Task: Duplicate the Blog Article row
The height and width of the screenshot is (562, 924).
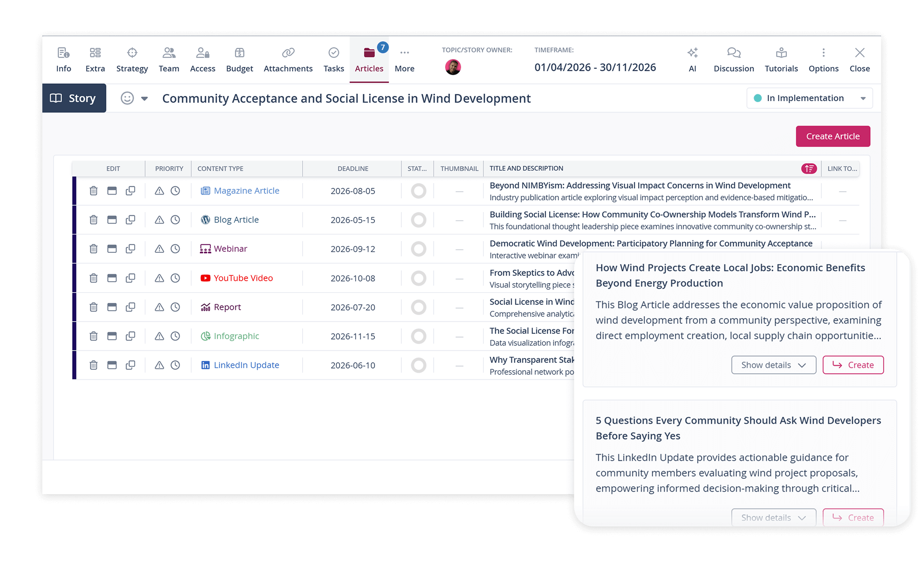Action: [x=131, y=220]
